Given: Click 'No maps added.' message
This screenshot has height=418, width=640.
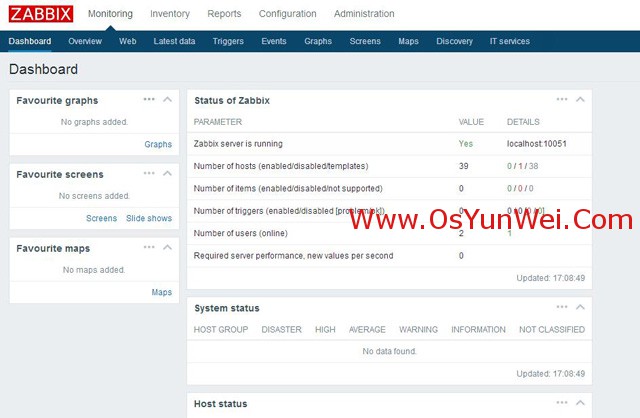Looking at the screenshot, I should pyautogui.click(x=94, y=270).
